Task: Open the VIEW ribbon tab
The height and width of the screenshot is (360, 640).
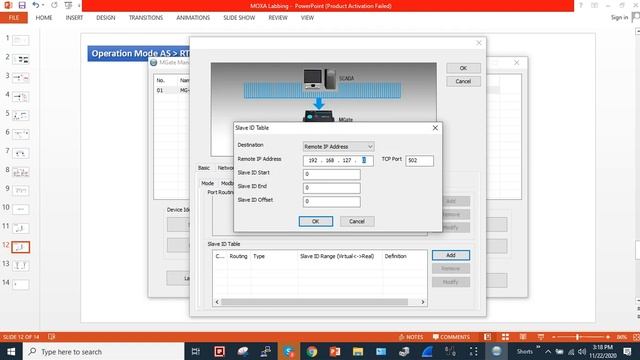Action: pyautogui.click(x=307, y=18)
